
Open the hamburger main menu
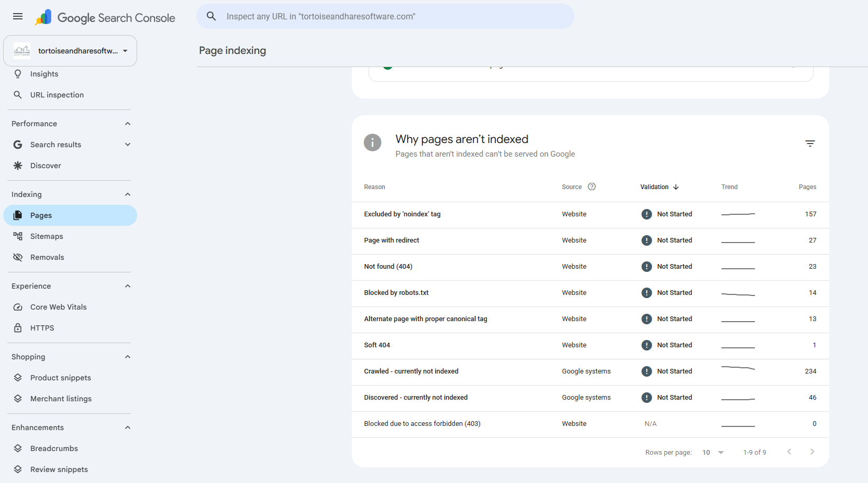pos(18,16)
